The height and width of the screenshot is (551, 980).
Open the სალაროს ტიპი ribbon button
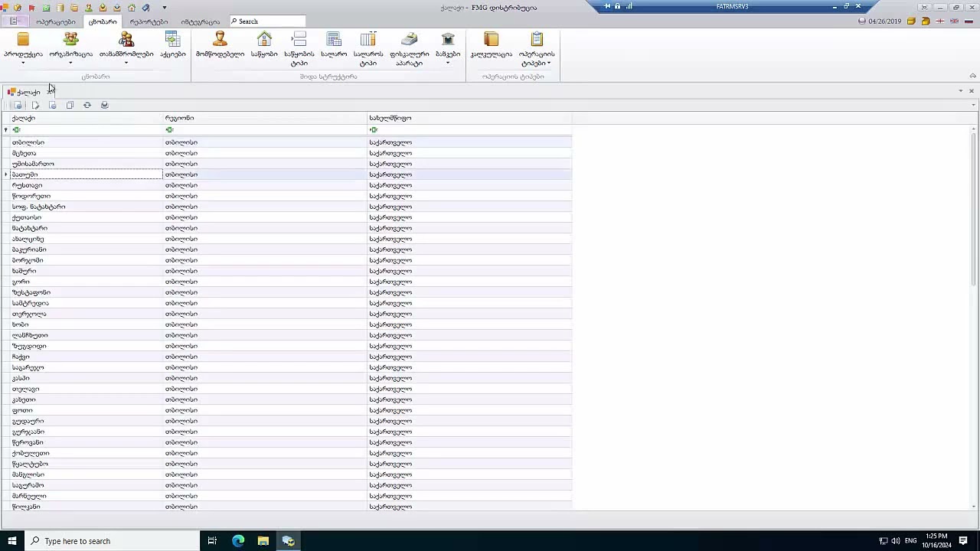pyautogui.click(x=368, y=49)
